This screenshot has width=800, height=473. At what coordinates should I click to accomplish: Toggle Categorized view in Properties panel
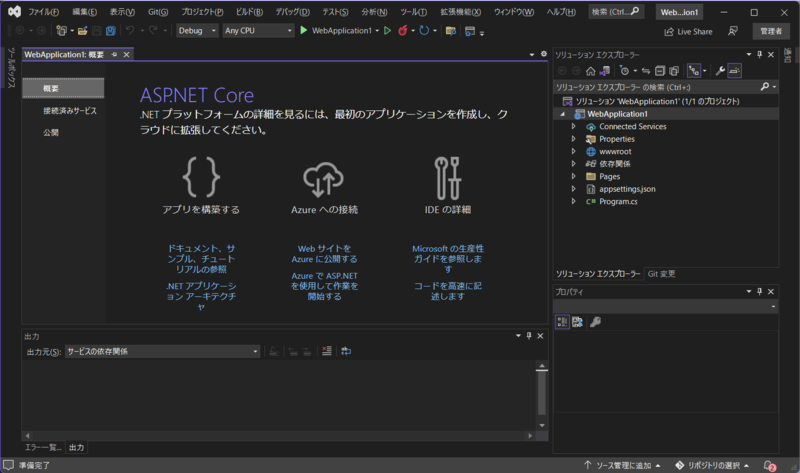point(562,322)
